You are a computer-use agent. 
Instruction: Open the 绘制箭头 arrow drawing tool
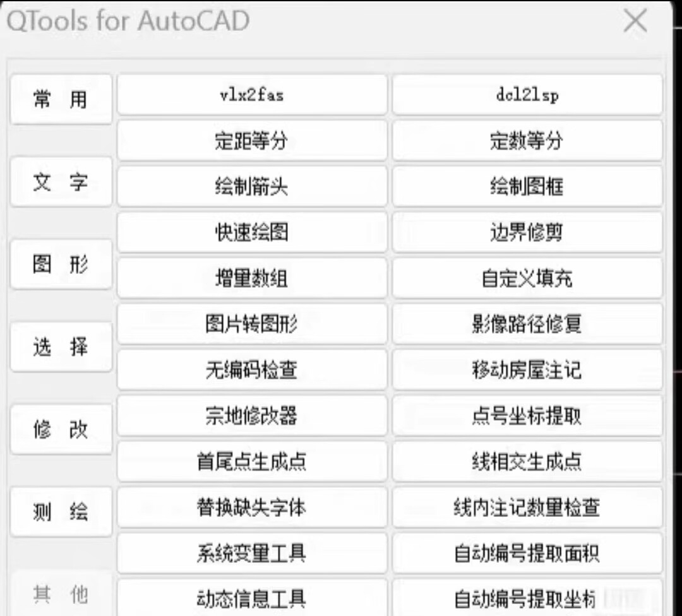click(251, 186)
